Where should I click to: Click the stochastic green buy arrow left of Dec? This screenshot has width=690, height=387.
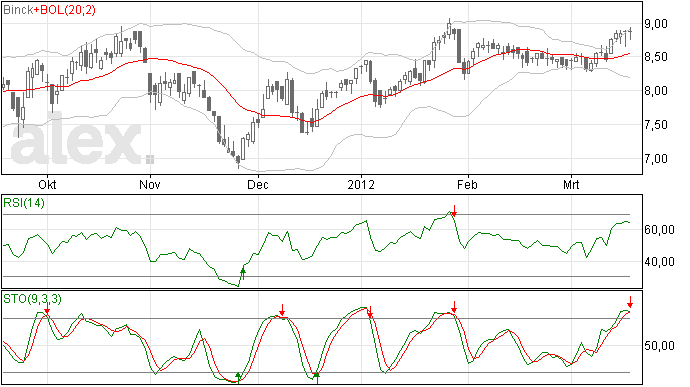coord(238,378)
